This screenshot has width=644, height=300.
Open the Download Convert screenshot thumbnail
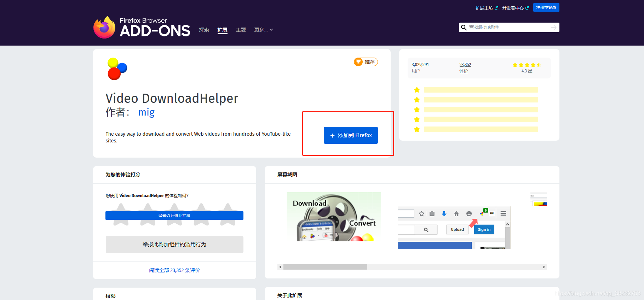[x=334, y=217]
